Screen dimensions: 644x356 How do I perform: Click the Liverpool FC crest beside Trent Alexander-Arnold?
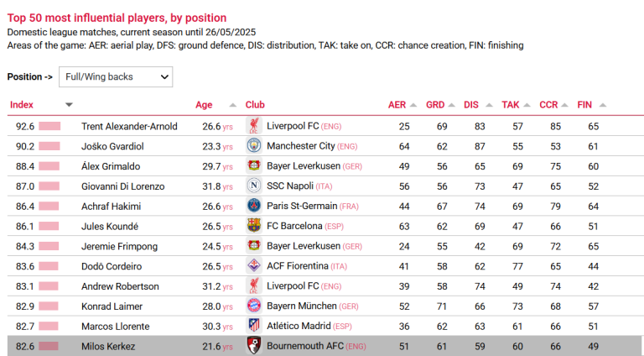tap(254, 126)
